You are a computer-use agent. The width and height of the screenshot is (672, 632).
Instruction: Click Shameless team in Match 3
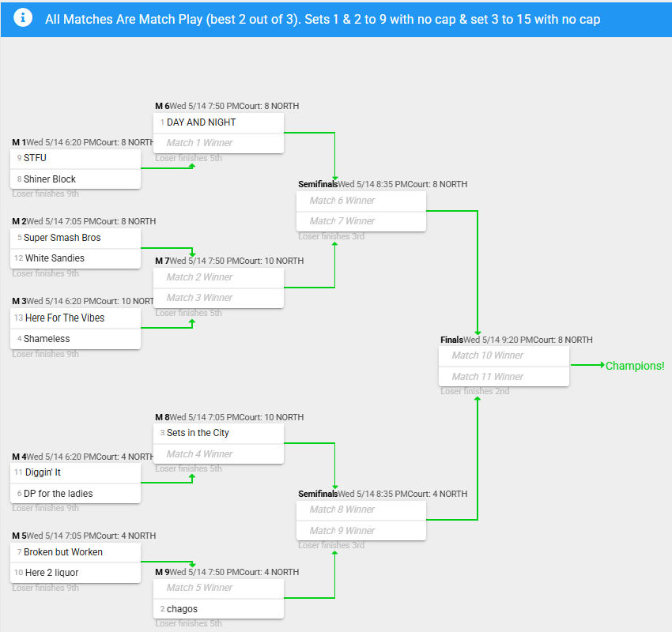click(75, 339)
